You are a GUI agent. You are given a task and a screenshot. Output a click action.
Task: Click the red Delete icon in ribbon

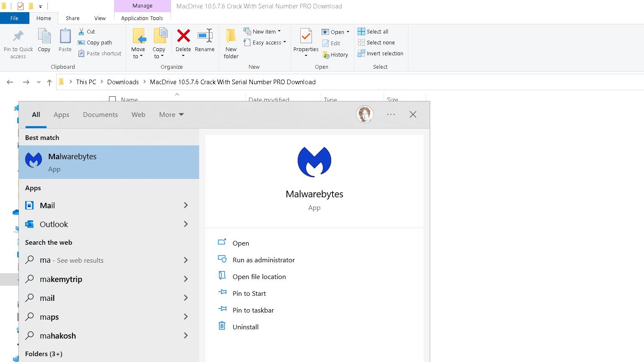tap(183, 36)
